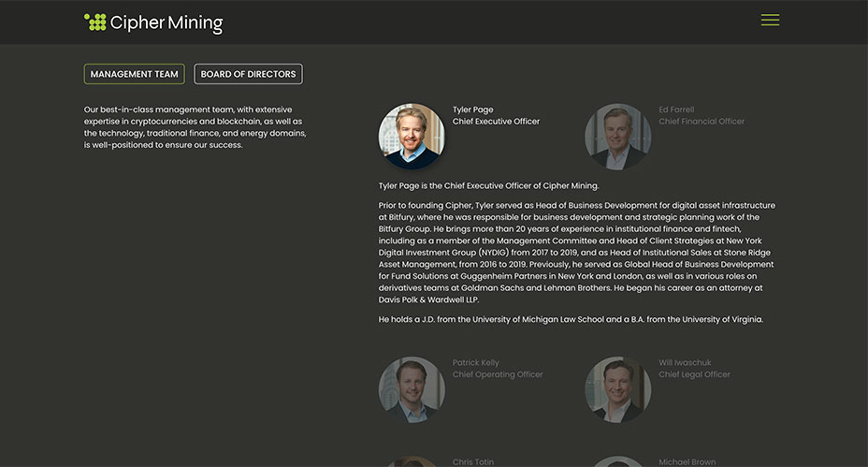Open the hamburger navigation menu
Viewport: 868px width, 467px height.
[770, 20]
